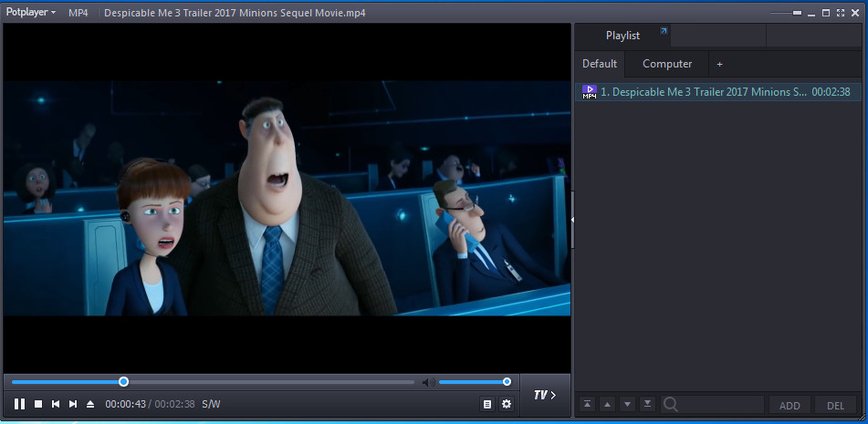Select Despicable Me 3 Trailer playlist entry
The height and width of the screenshot is (424, 868).
click(x=718, y=92)
